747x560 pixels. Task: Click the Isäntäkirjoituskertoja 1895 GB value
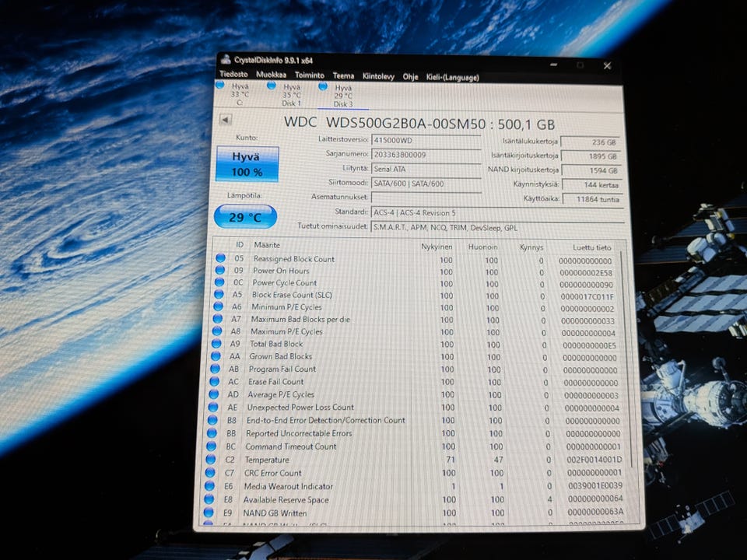tap(591, 156)
